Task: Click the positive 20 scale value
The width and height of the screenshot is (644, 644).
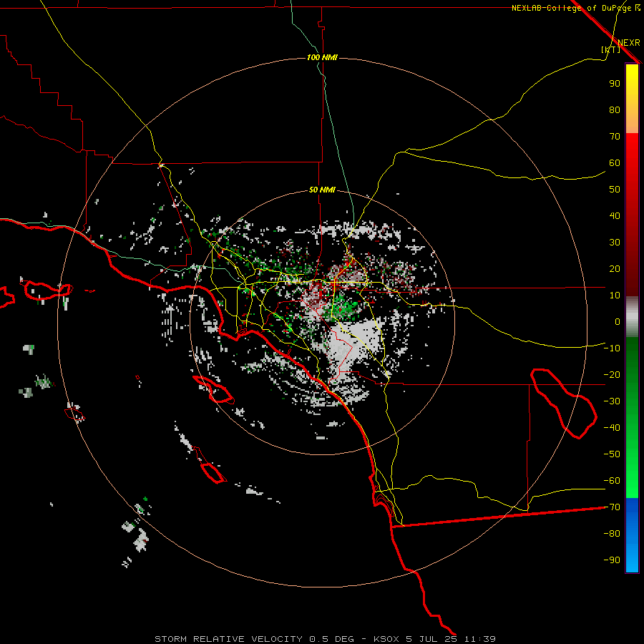Action: tap(615, 268)
